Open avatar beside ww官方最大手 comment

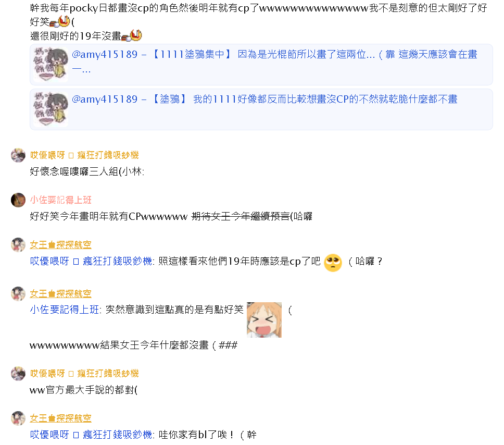tap(18, 374)
